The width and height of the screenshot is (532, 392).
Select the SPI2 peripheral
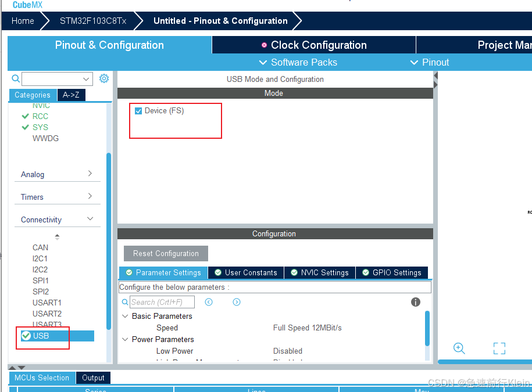coord(41,292)
